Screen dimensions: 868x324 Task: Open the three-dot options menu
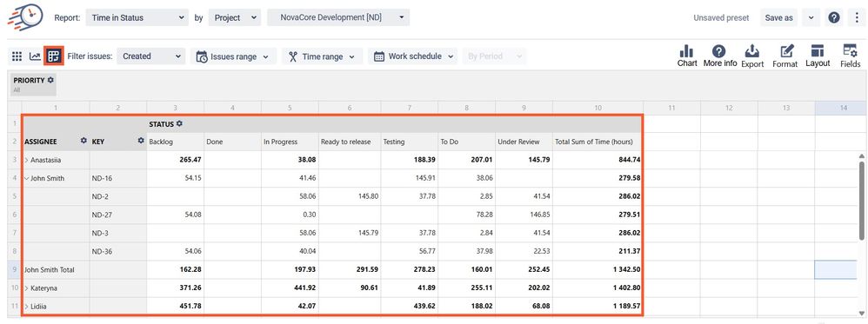pyautogui.click(x=857, y=17)
